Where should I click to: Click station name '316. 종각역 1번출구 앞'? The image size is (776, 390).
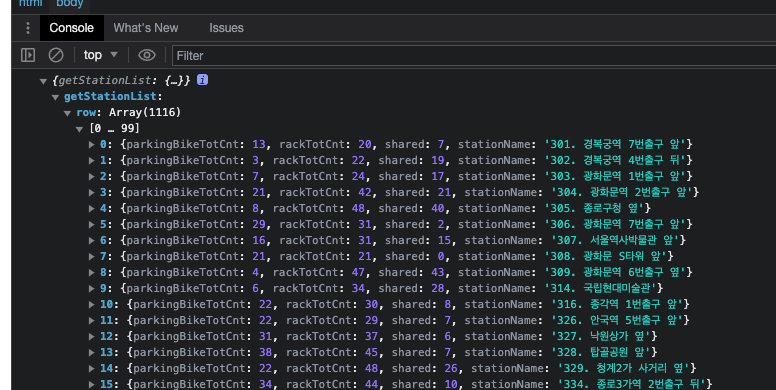coord(617,304)
